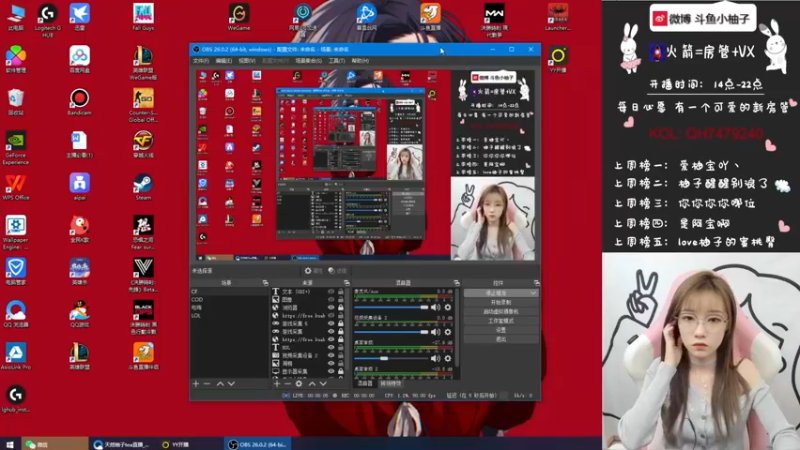Add a new source with plus icon
The height and width of the screenshot is (450, 800).
click(x=277, y=383)
